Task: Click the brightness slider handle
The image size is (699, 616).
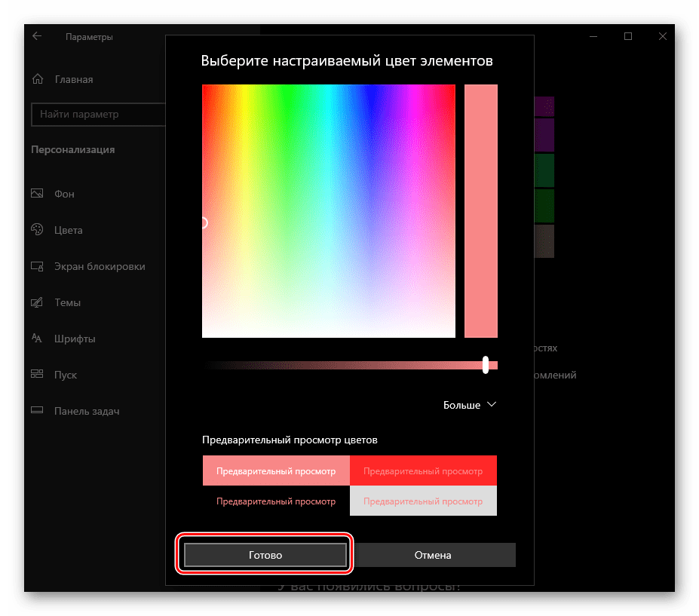Action: (x=486, y=365)
